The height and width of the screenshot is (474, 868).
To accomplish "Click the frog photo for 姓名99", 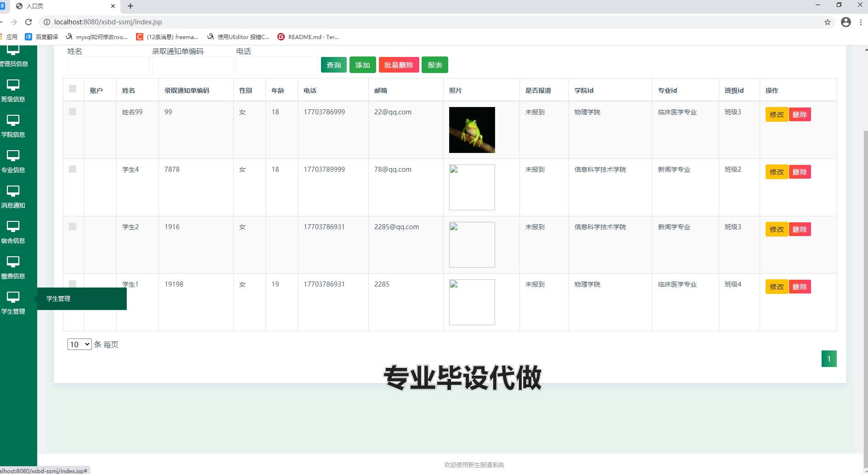I will tap(472, 130).
